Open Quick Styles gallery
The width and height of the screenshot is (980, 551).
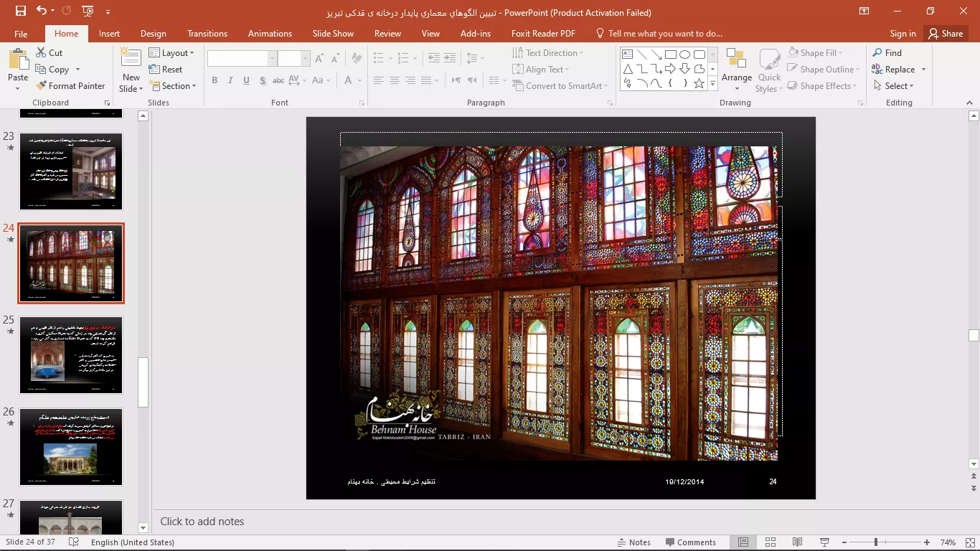769,70
